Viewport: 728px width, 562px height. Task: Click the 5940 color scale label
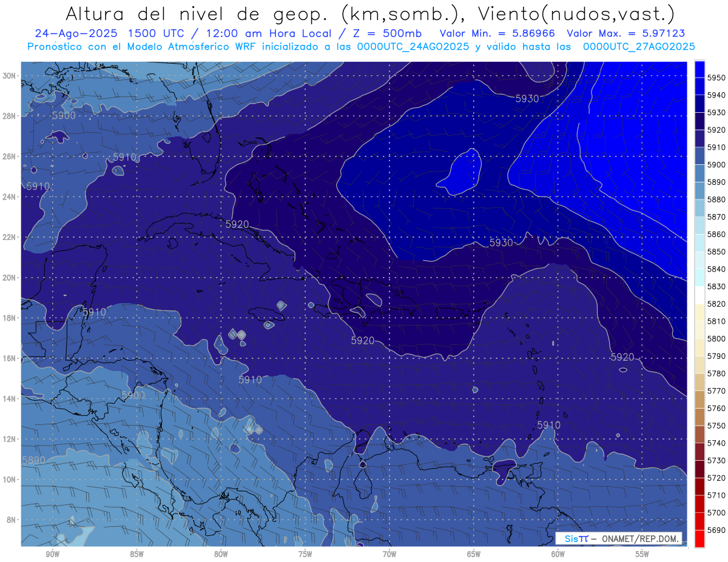(716, 95)
